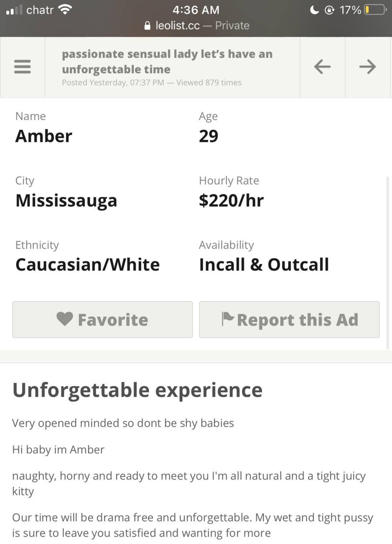Screen dimensions: 392x544
Task: Tap the cellular signal bars
Action: pos(14,10)
